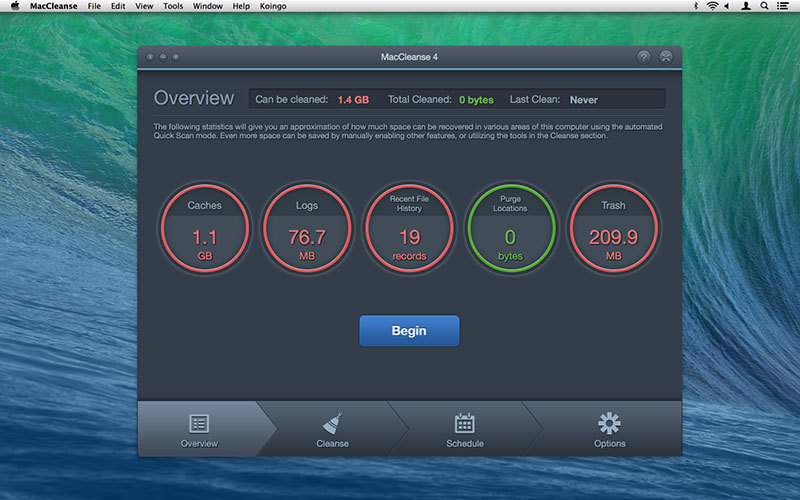Open the Options gear icon
The height and width of the screenshot is (500, 800).
[609, 423]
